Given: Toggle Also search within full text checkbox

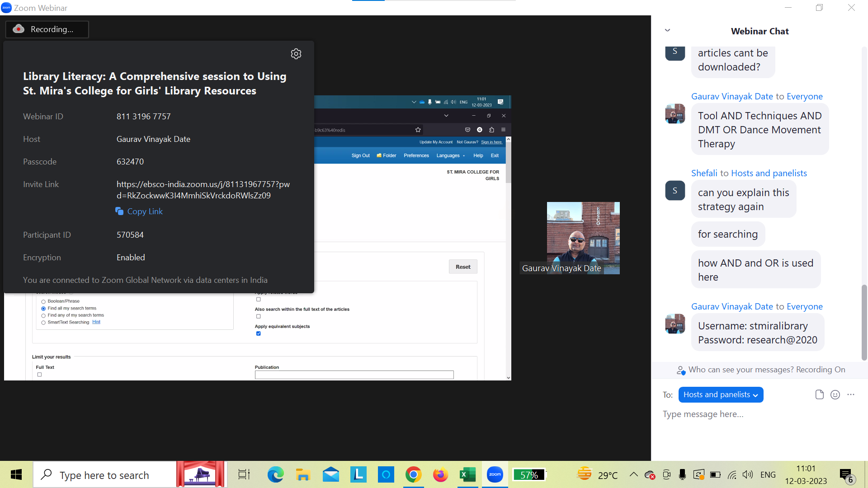Looking at the screenshot, I should (259, 316).
